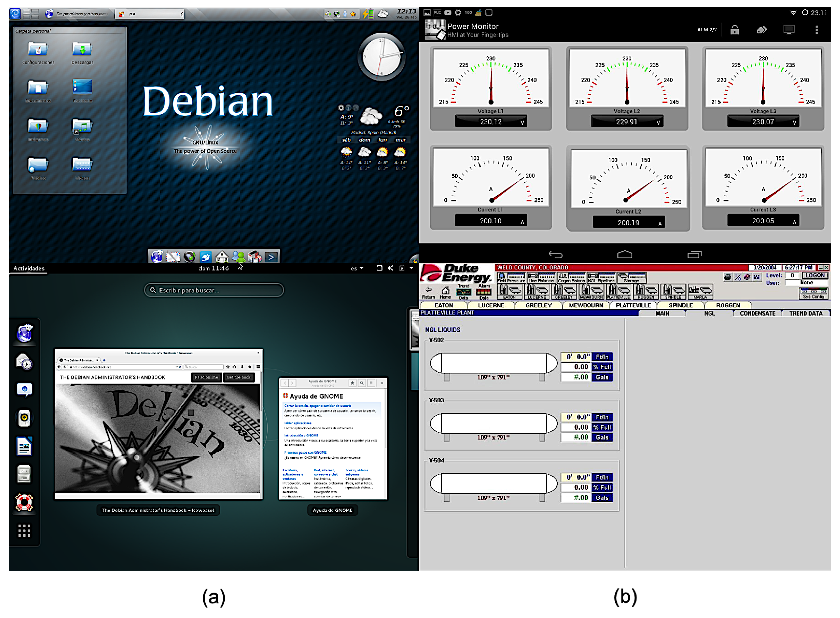Open the NGL Pipelines screen

pos(601,278)
